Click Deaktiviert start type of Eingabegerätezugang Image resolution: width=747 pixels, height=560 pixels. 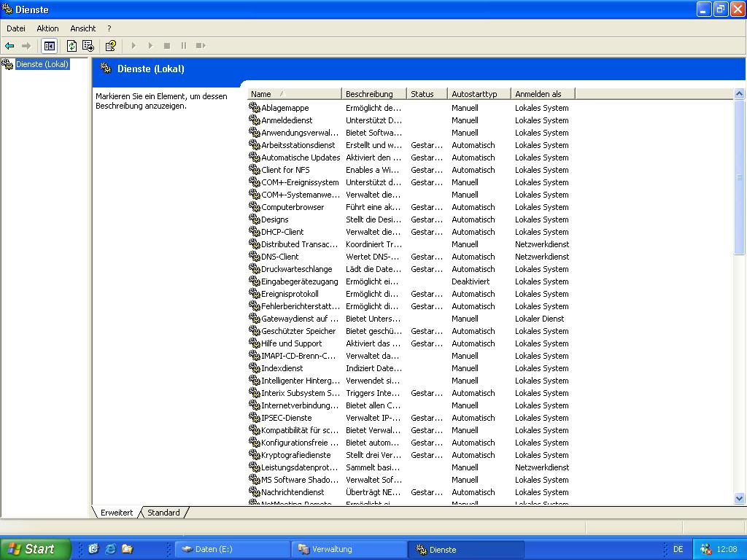tap(471, 281)
